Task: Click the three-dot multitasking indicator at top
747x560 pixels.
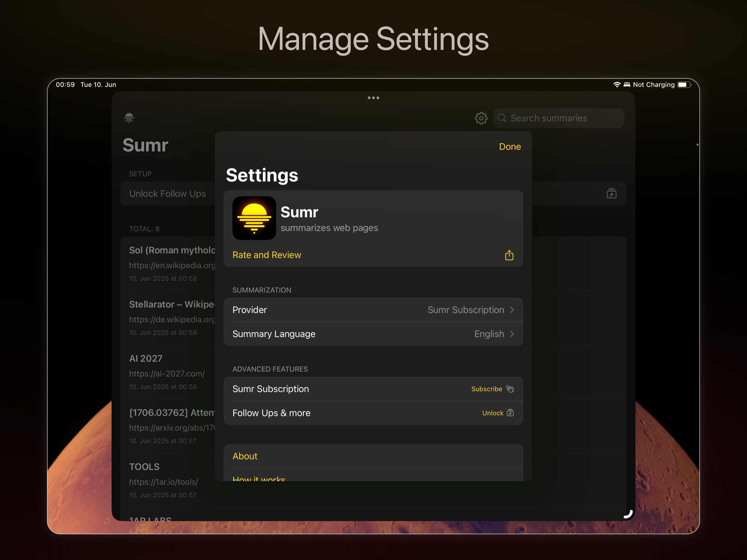Action: point(373,98)
